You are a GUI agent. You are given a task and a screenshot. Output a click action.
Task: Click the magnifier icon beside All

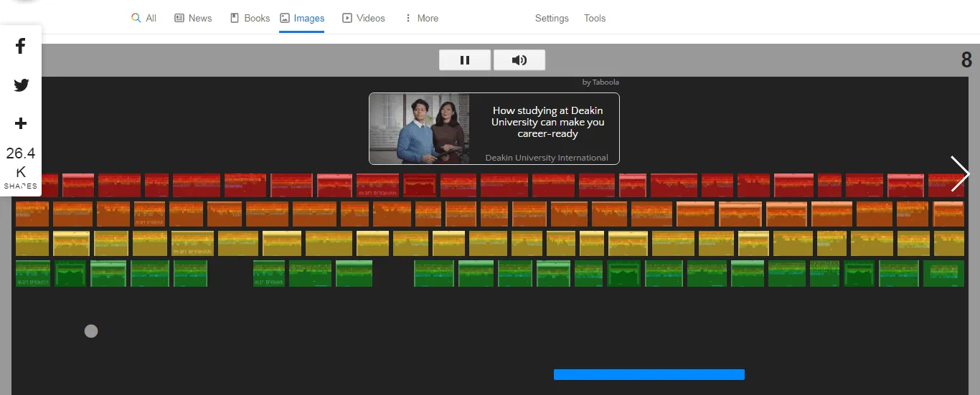136,18
